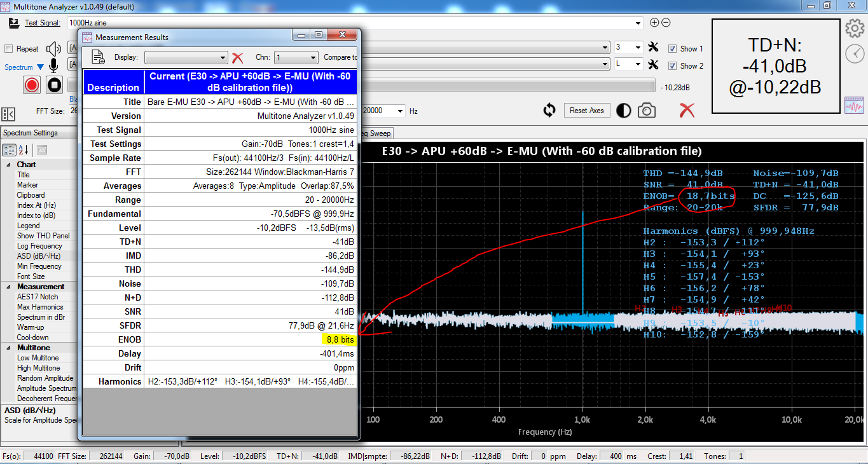The height and width of the screenshot is (464, 868).
Task: Toggle the Show 2 checkbox
Action: point(672,65)
